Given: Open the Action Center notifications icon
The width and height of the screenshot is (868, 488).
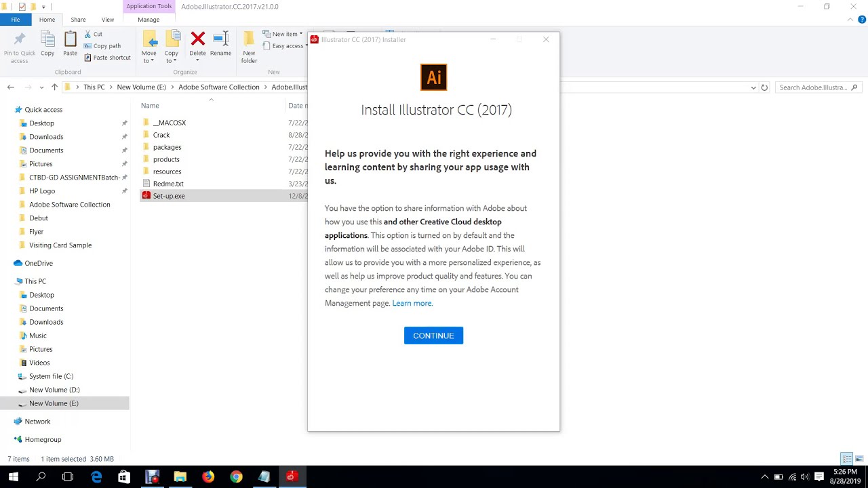Looking at the screenshot, I should (x=819, y=476).
